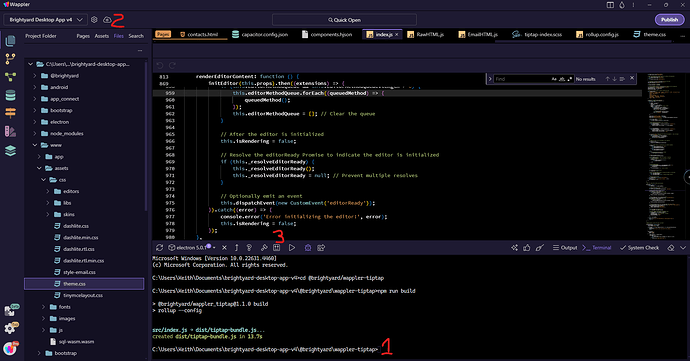Screen dimensions: 690x361
Task: Go to next match in Find bar
Action: tap(614, 79)
